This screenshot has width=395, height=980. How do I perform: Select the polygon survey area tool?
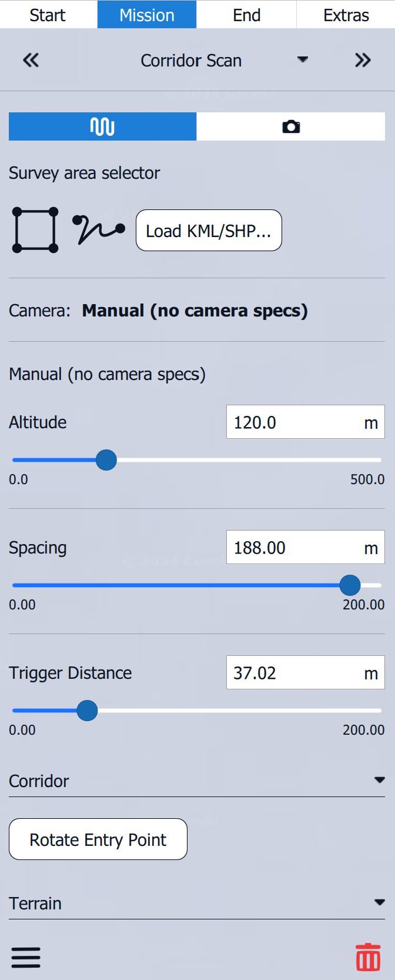click(x=35, y=230)
